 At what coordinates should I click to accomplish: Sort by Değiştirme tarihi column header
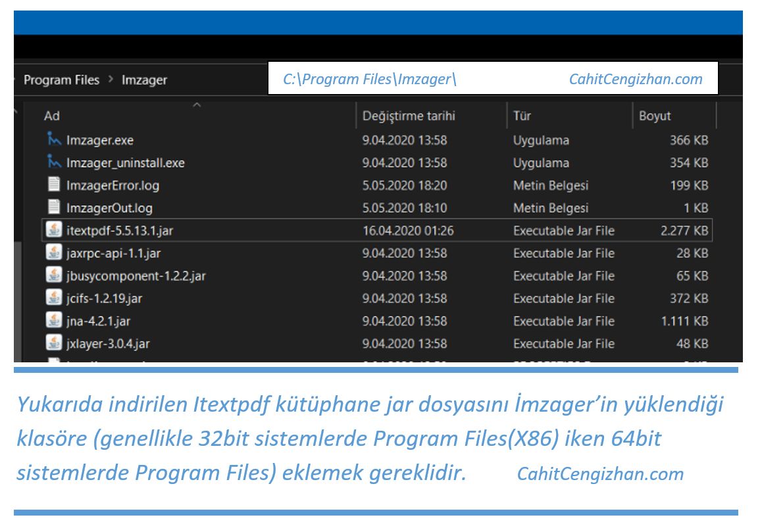(x=409, y=116)
